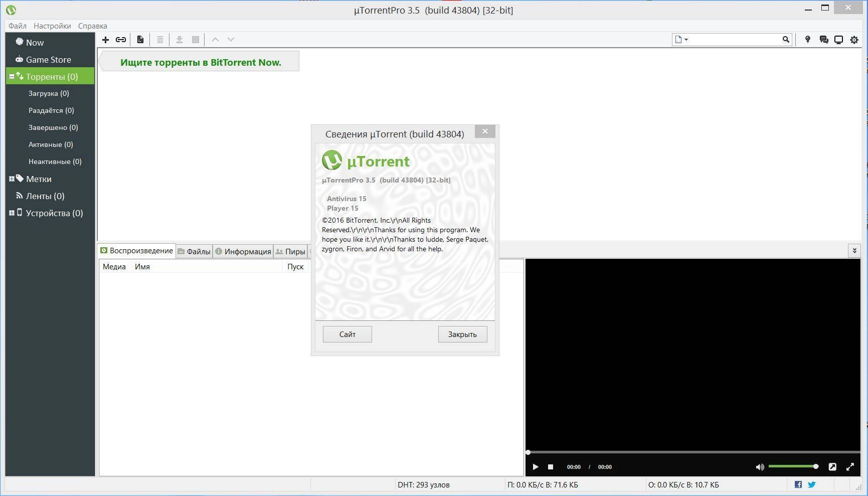
Task: Click the Сайт button in about dialog
Action: tap(346, 334)
